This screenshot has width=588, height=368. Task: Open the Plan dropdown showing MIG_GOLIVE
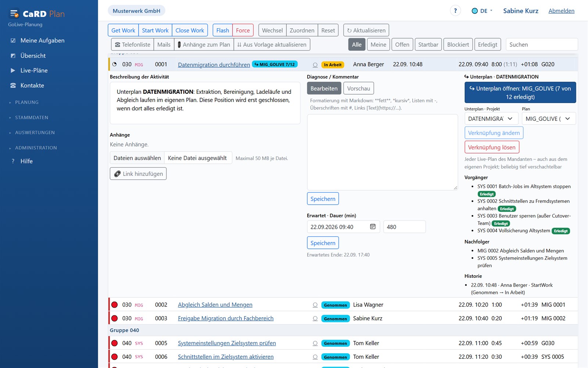tap(549, 118)
